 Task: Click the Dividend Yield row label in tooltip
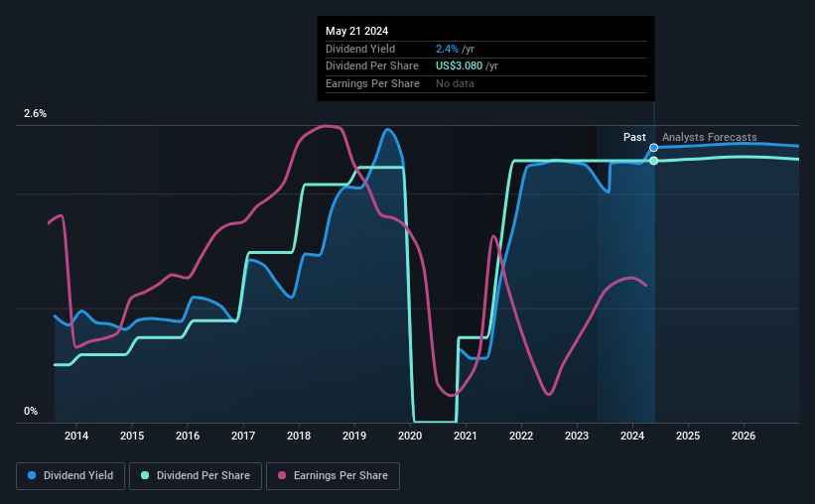360,49
